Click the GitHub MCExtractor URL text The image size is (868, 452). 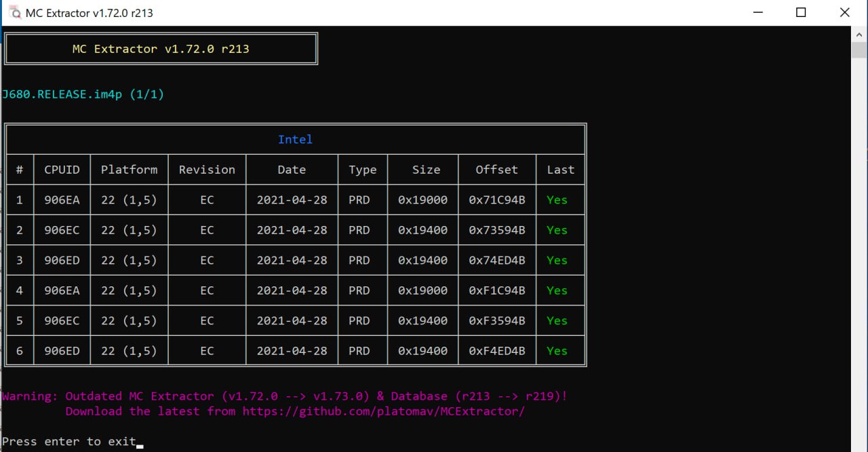[x=384, y=411]
